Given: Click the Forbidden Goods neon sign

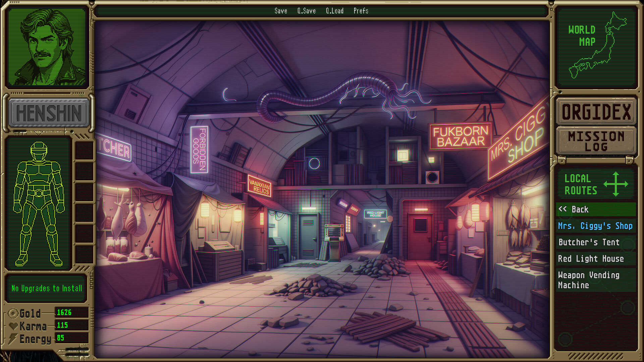Looking at the screenshot, I should tap(199, 149).
